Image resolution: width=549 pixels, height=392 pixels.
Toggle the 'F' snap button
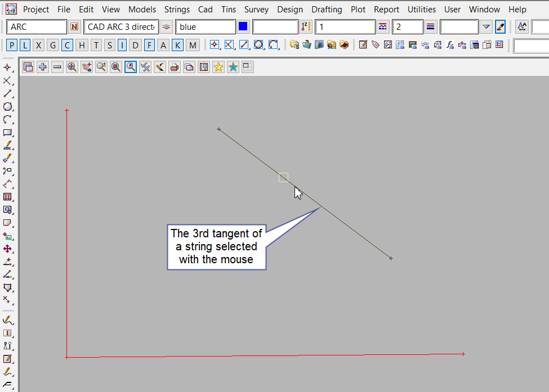[149, 46]
